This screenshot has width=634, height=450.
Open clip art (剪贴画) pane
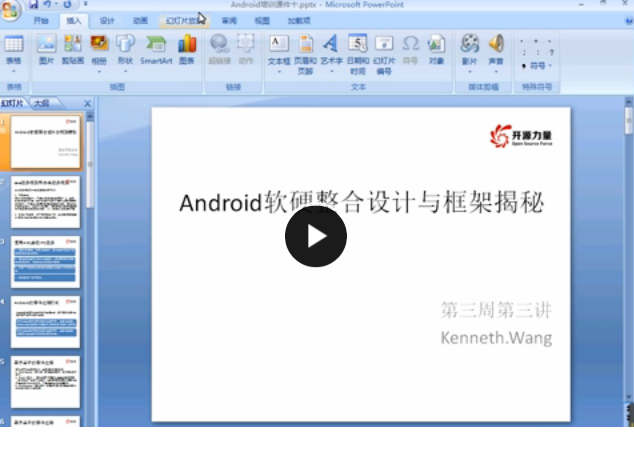pos(73,49)
